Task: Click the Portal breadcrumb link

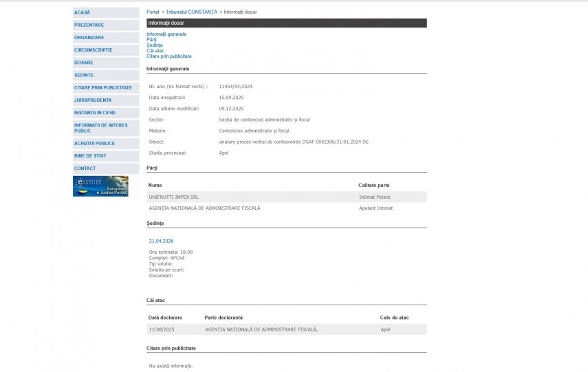Action: point(153,12)
